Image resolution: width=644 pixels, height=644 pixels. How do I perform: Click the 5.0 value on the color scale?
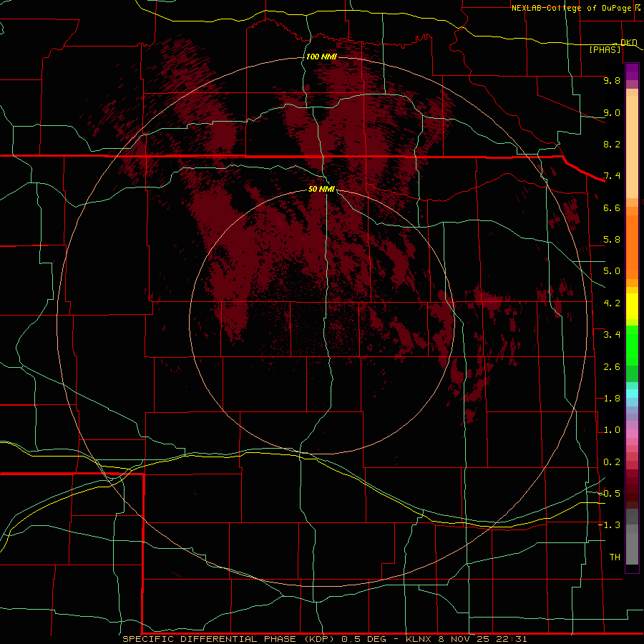[x=612, y=271]
